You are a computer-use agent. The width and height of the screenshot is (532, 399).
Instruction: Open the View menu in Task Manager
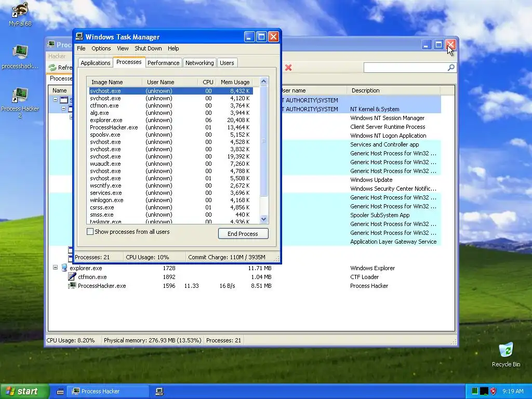(123, 48)
